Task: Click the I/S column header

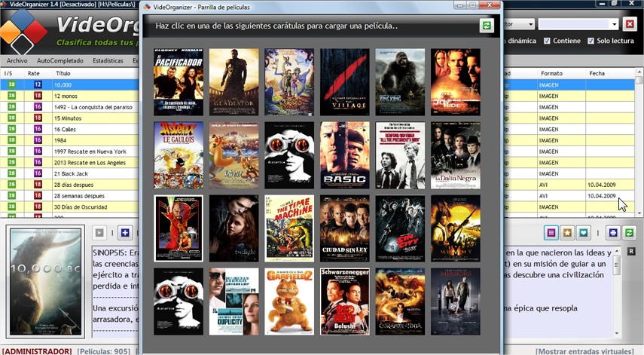Action: point(8,73)
